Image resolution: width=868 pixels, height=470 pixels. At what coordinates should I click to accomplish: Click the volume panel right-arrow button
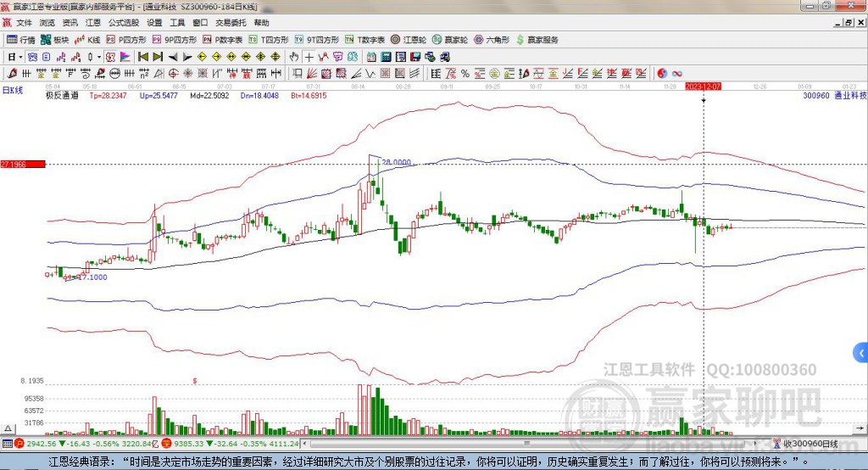860,428
